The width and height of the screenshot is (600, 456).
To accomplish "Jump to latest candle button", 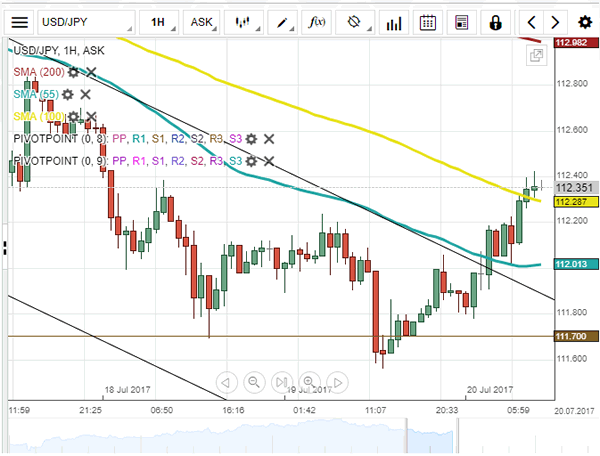I will [x=282, y=382].
